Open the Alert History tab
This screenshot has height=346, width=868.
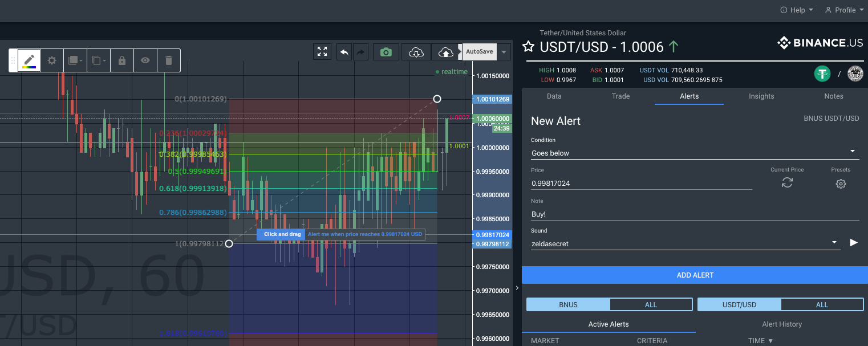(x=782, y=324)
